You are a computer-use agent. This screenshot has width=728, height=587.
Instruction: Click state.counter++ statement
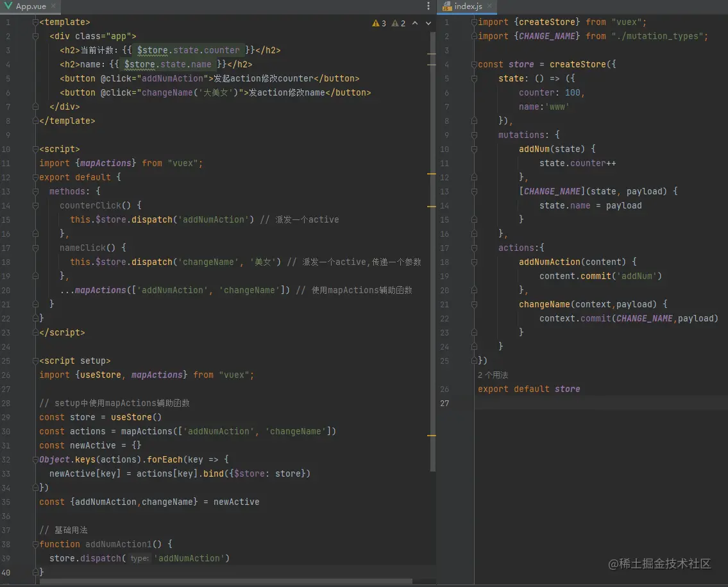577,163
